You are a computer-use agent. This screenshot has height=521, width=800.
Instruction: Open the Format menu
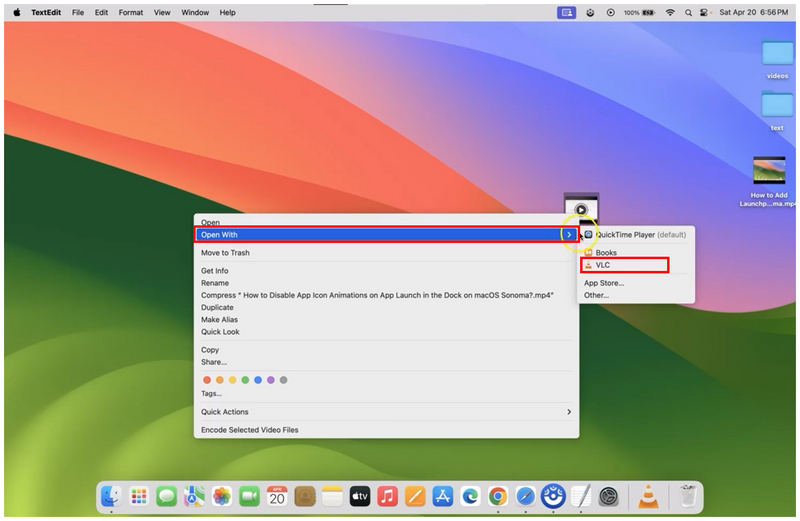(131, 12)
